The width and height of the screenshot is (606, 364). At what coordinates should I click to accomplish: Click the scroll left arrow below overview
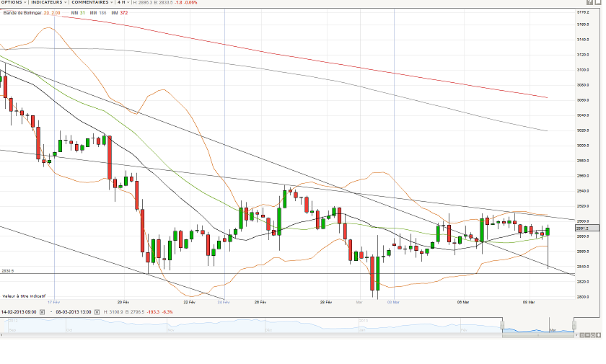(2, 335)
